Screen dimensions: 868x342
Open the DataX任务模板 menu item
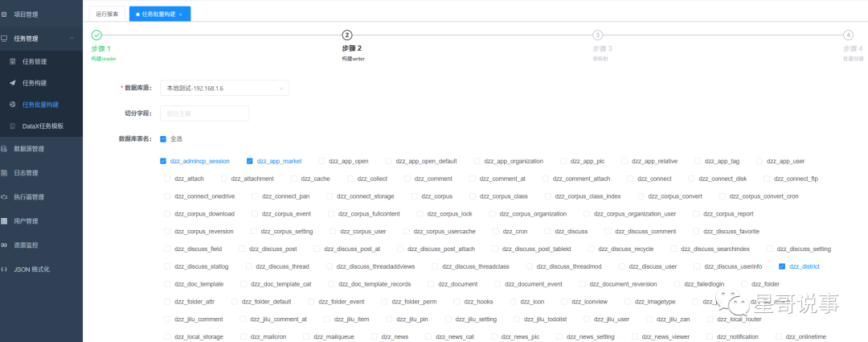(x=43, y=126)
